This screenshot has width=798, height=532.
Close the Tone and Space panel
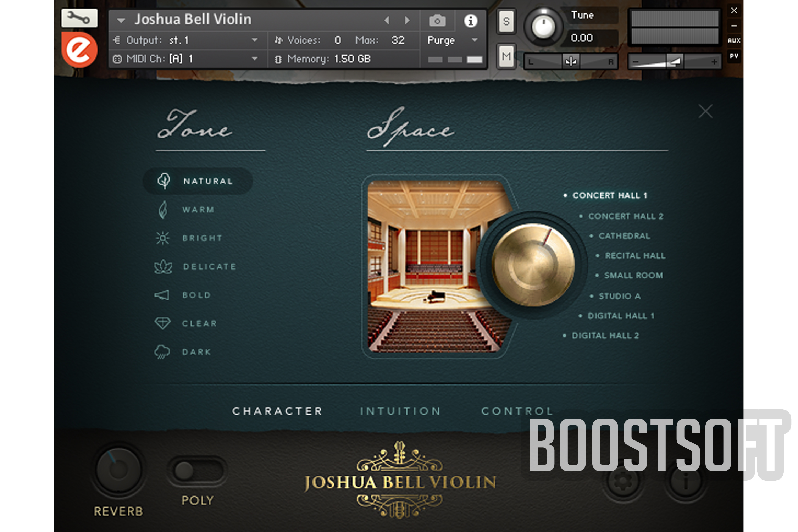point(705,111)
